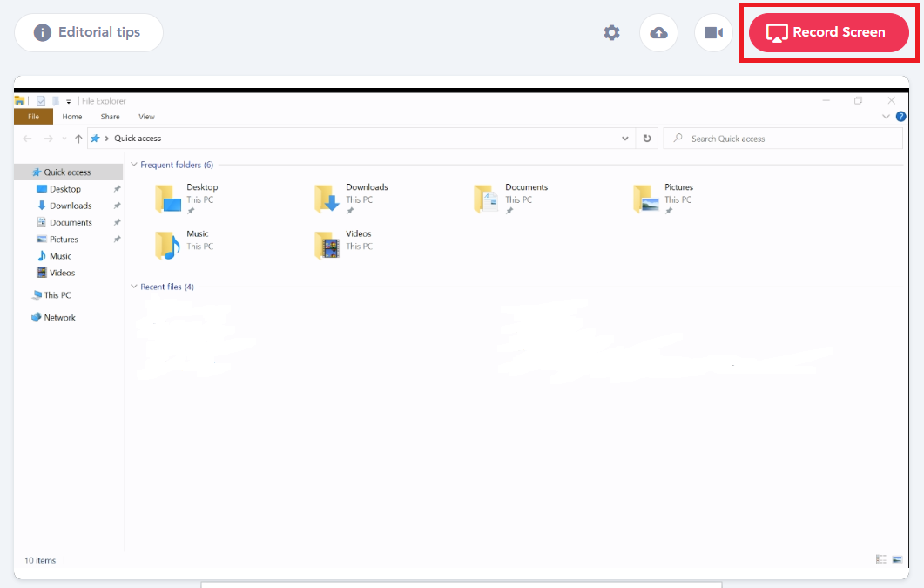924x588 pixels.
Task: Open the settings gear icon
Action: [x=611, y=32]
